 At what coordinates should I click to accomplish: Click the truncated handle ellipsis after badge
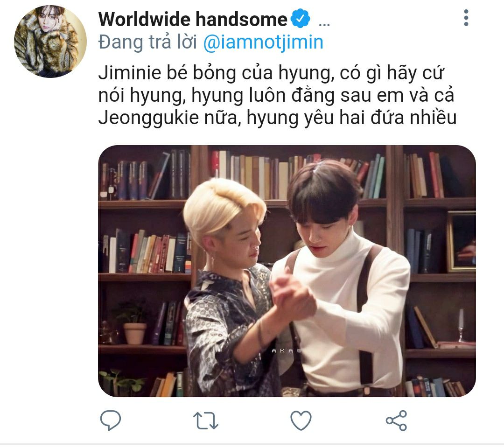click(324, 24)
